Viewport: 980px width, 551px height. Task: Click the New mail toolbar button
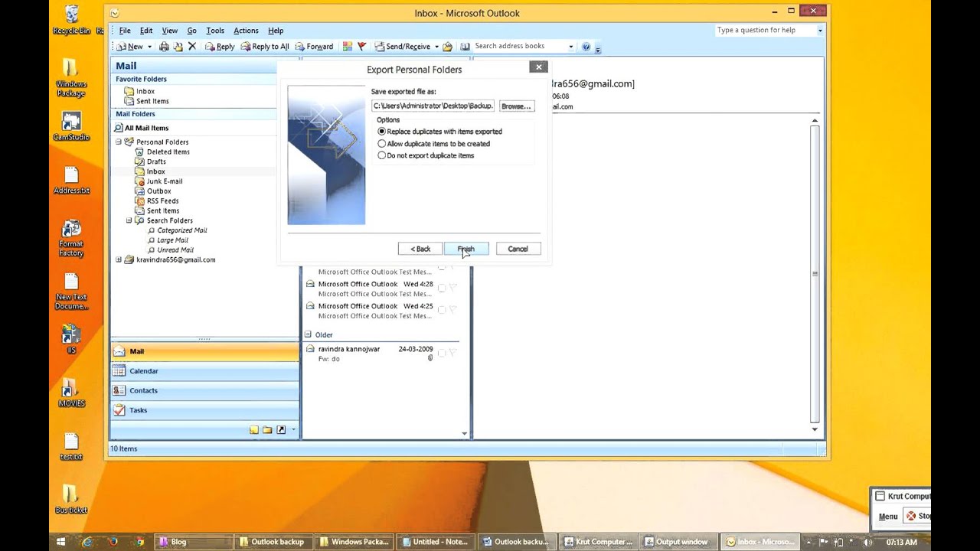point(130,47)
